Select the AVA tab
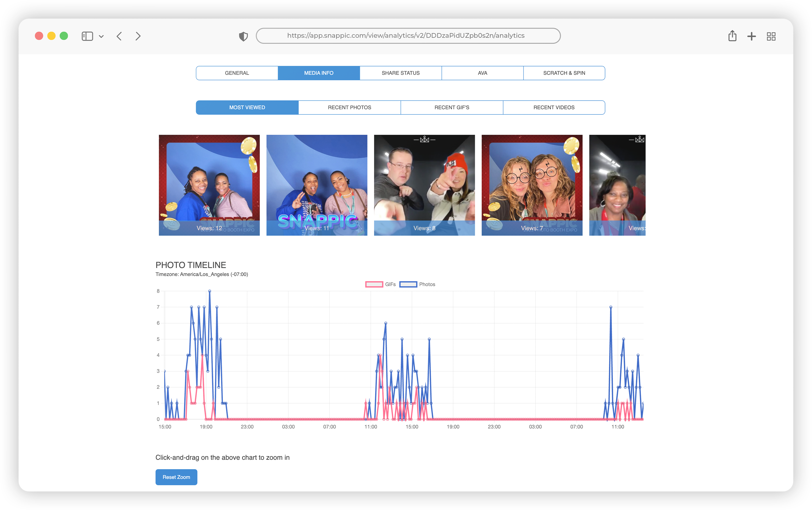 tap(482, 73)
